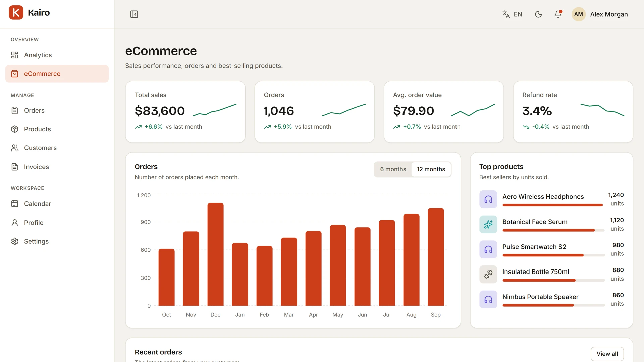The image size is (644, 362).
Task: Navigate to Customers label
Action: click(x=40, y=148)
